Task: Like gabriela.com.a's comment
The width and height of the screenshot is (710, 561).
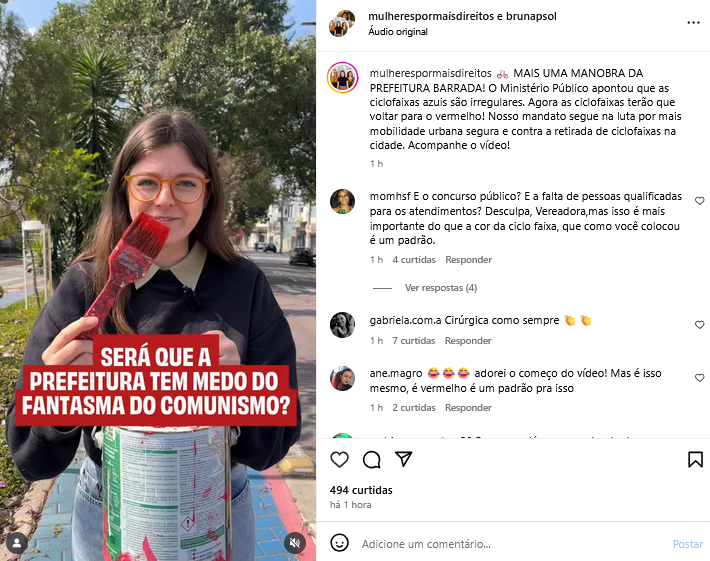Action: point(699,325)
